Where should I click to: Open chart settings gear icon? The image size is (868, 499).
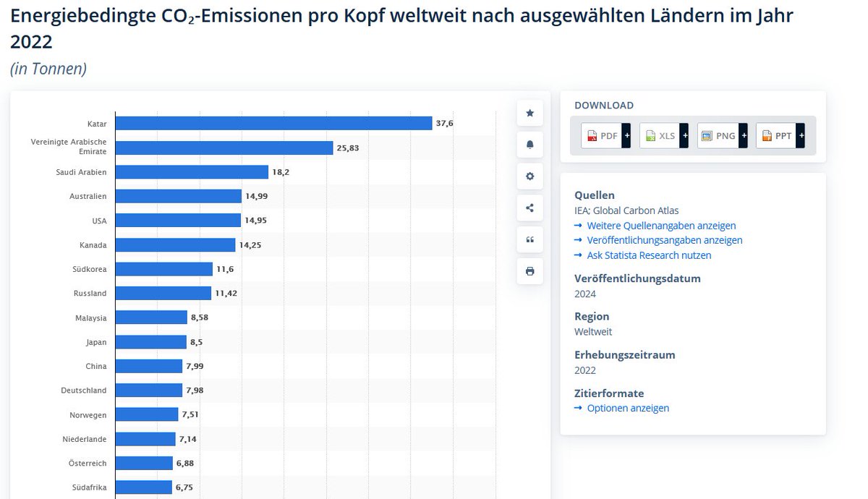pos(529,176)
